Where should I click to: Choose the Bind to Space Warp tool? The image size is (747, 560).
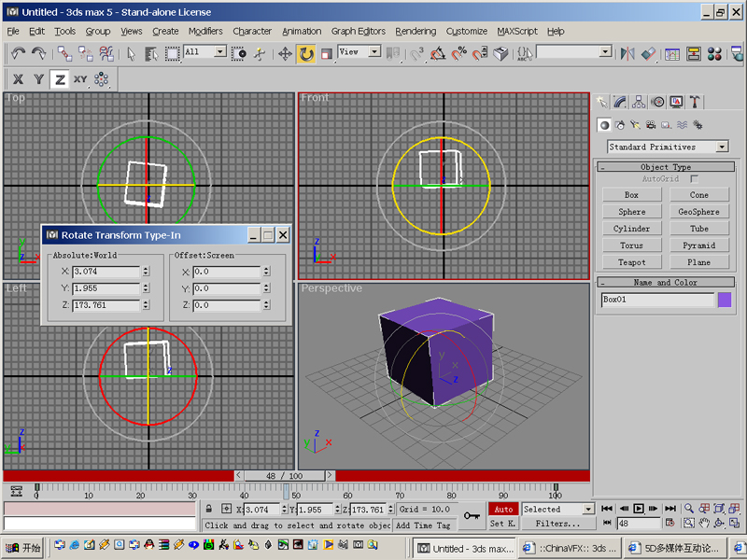[106, 53]
